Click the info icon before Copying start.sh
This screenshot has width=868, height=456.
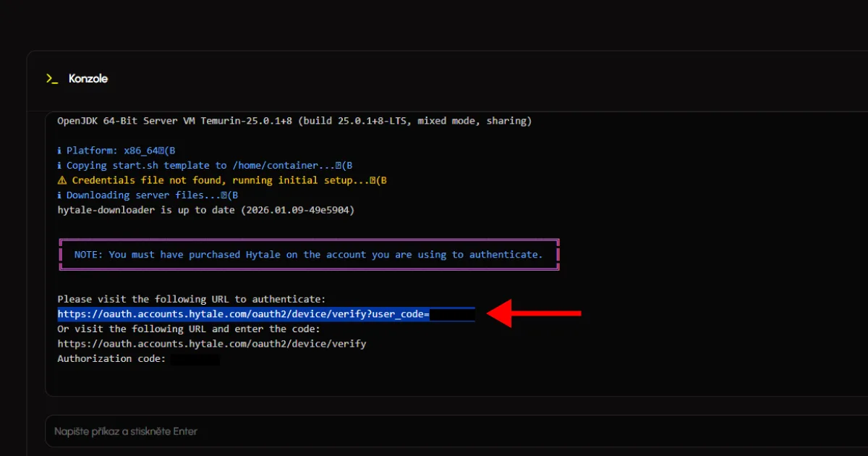click(x=59, y=166)
